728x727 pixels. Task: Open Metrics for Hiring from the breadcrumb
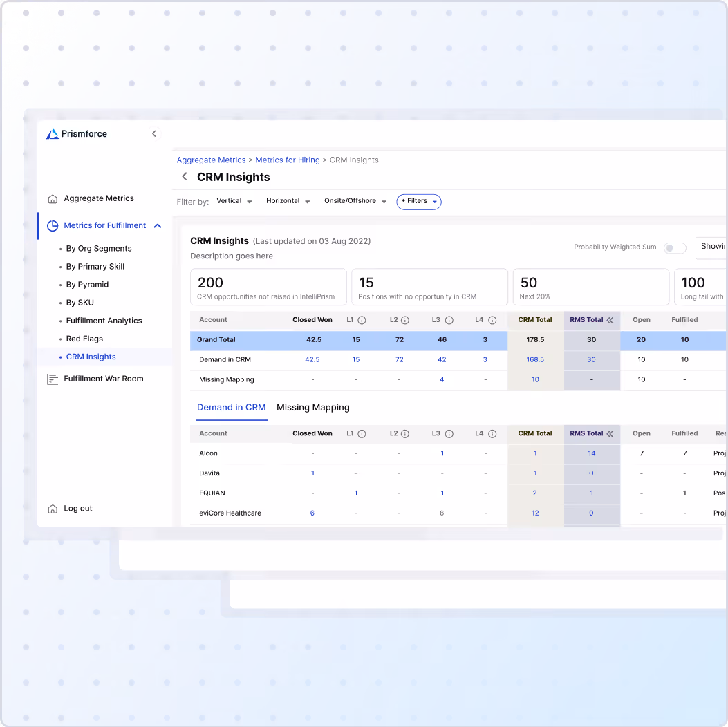point(288,160)
